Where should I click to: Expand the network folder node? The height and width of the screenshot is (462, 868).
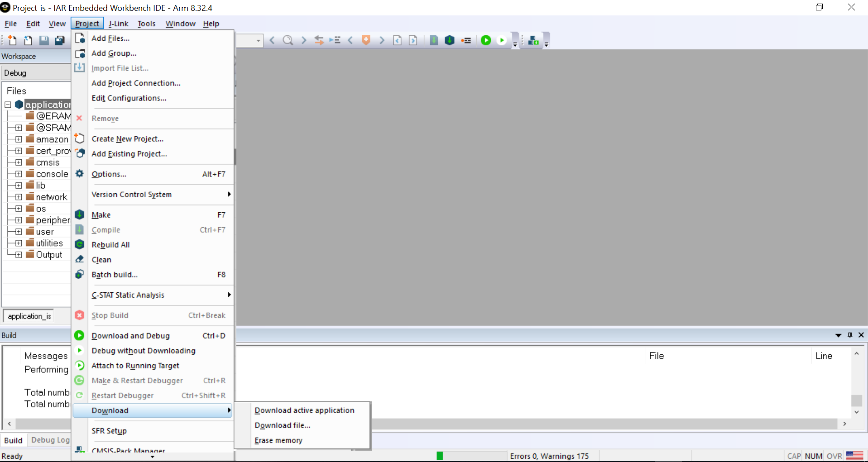coord(19,197)
